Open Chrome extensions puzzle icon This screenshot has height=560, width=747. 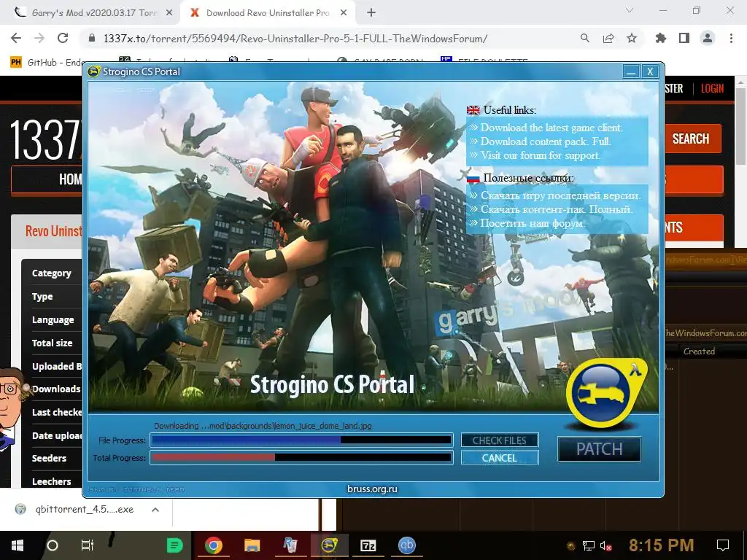[661, 38]
